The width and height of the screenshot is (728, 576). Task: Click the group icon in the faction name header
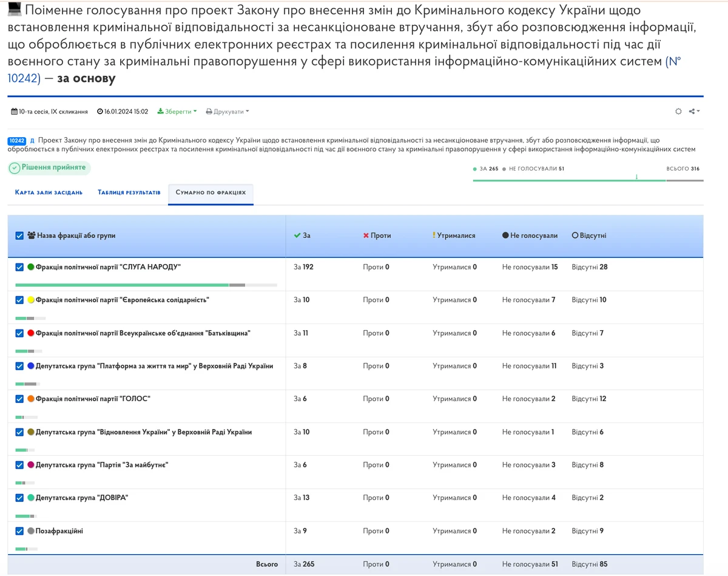click(x=32, y=235)
